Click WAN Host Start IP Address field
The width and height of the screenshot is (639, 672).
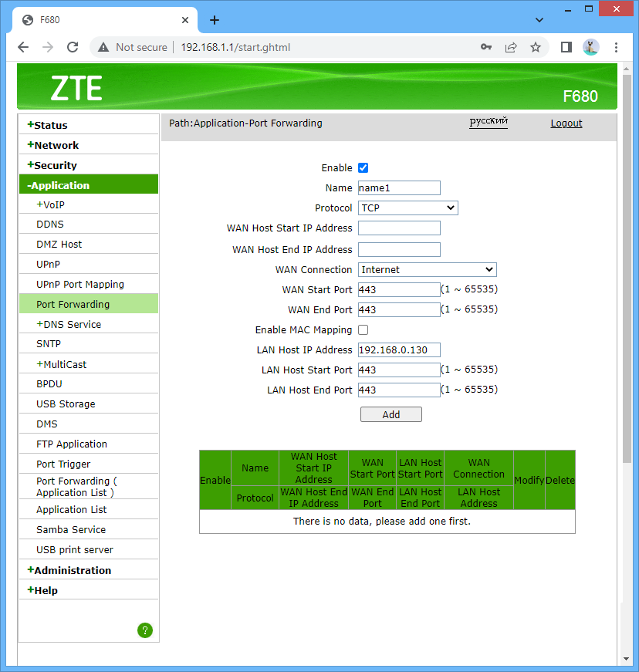point(399,228)
